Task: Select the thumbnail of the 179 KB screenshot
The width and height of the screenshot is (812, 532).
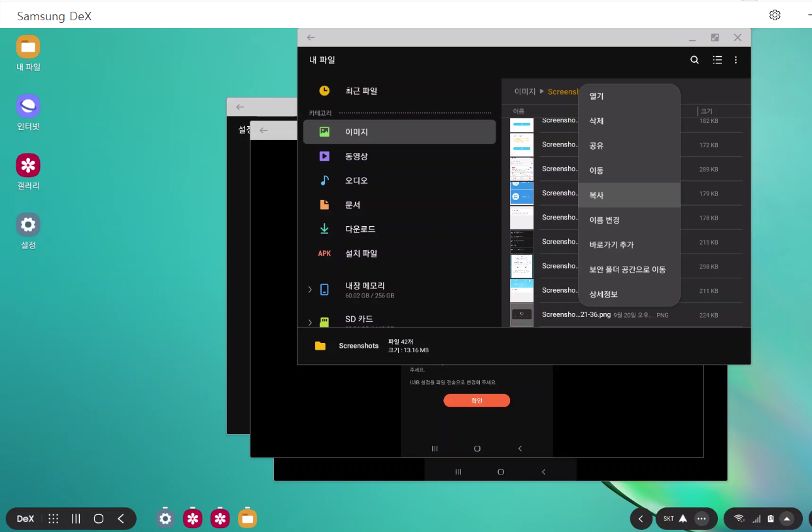Action: click(522, 193)
